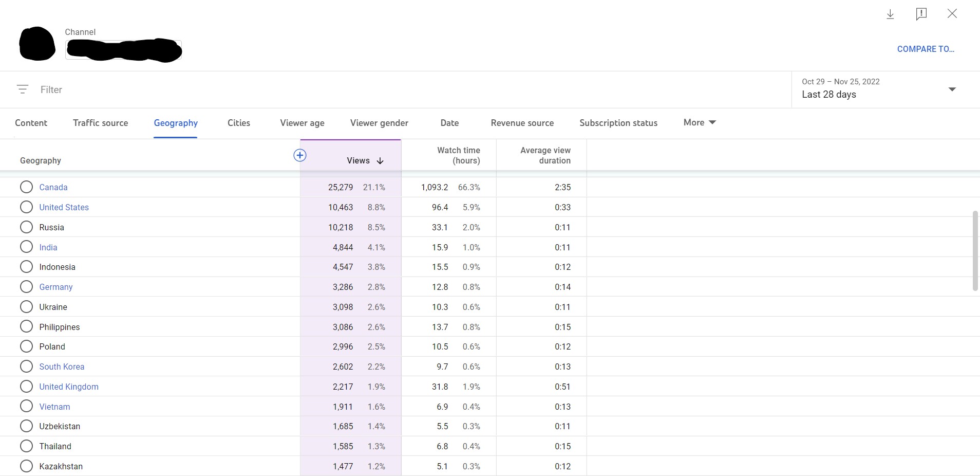Select the Indonesia radio button

tap(26, 267)
